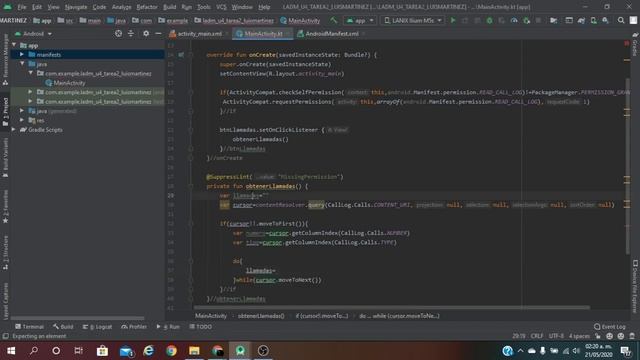Click Android Studio icon on taskbar
The image size is (640, 360).
[x=240, y=351]
